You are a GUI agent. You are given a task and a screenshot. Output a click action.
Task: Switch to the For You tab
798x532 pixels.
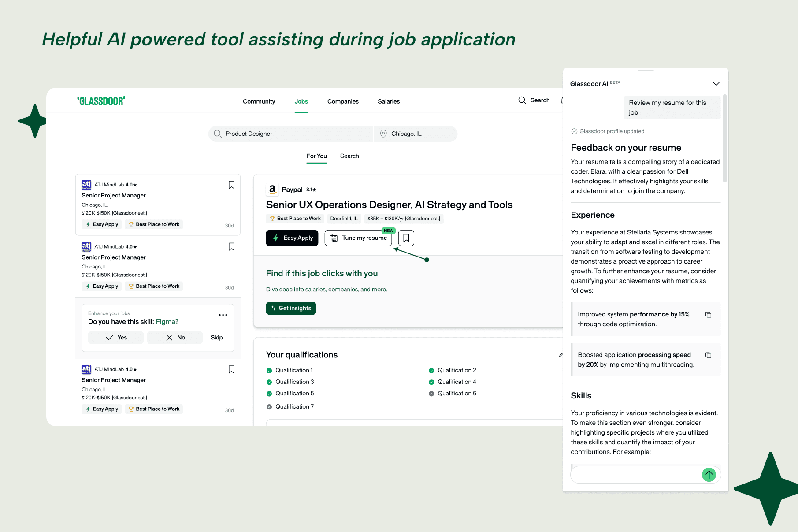click(317, 156)
